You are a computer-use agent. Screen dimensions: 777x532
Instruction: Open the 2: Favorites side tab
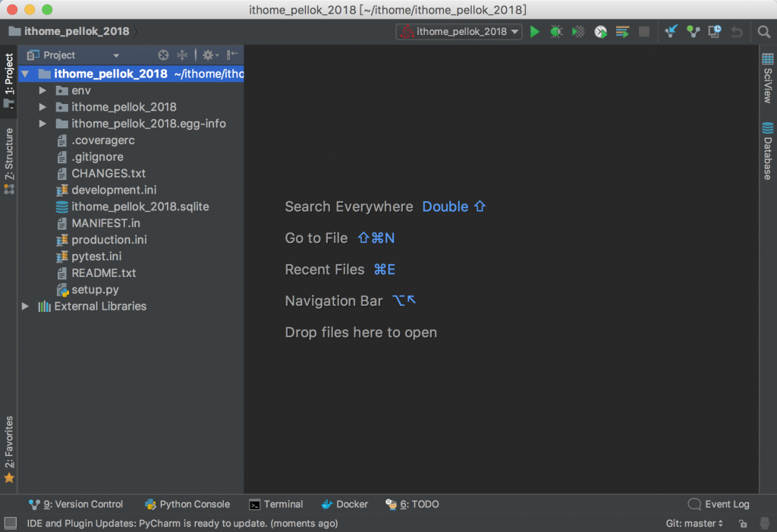pos(9,449)
